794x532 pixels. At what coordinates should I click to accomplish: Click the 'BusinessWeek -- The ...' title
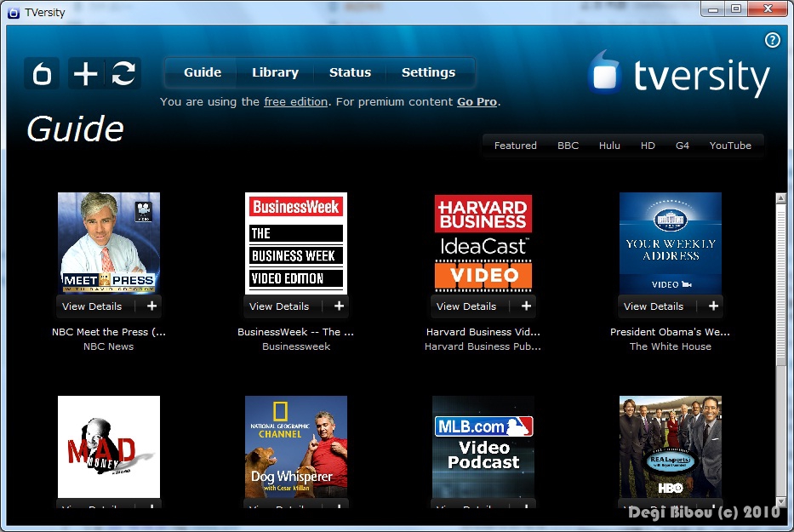coord(295,332)
